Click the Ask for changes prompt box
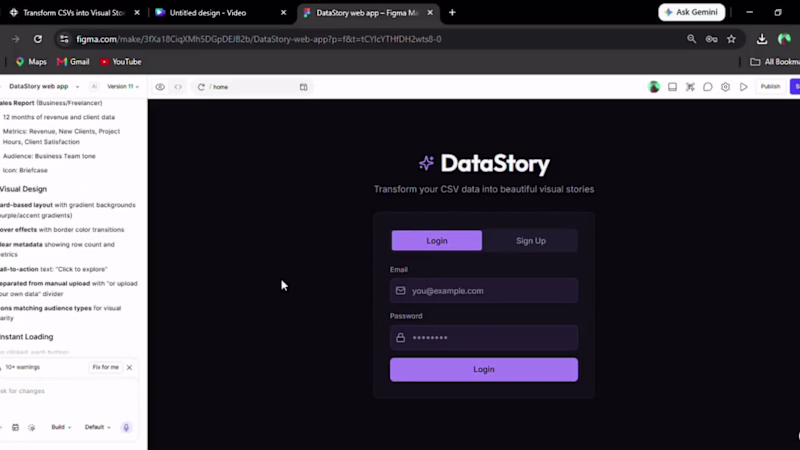800x450 pixels. point(66,391)
